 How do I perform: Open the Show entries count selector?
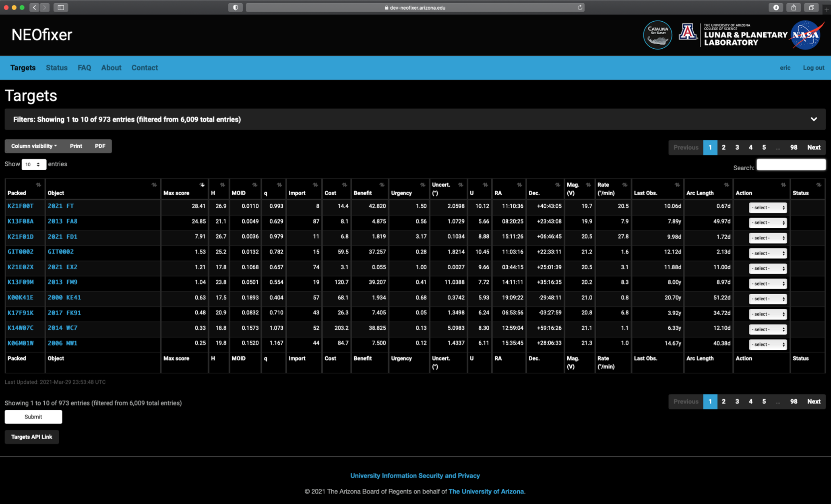point(33,164)
